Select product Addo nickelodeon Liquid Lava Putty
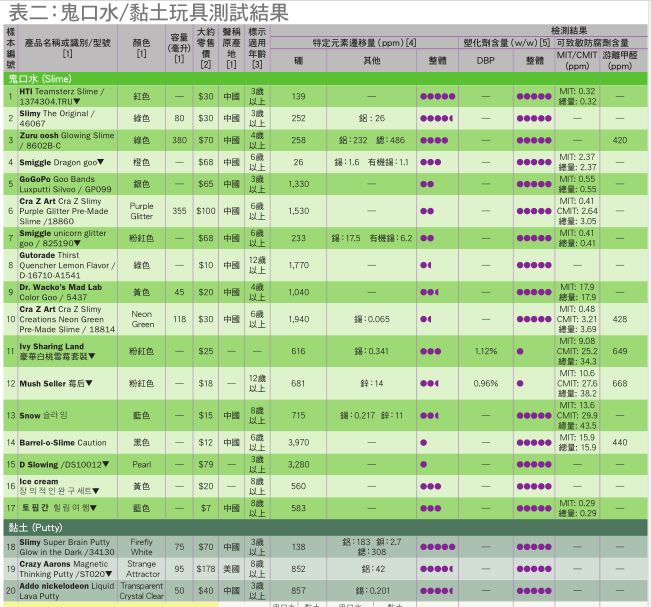The height and width of the screenshot is (607, 651). coord(67,591)
